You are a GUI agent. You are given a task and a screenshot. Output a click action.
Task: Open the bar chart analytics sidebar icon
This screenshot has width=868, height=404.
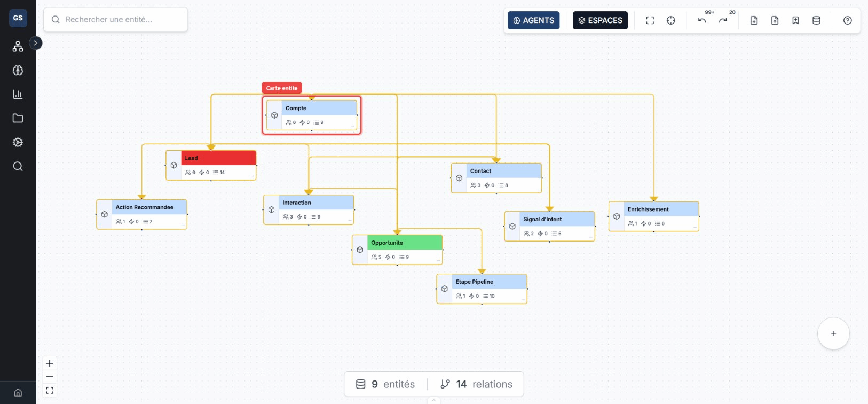click(x=18, y=95)
